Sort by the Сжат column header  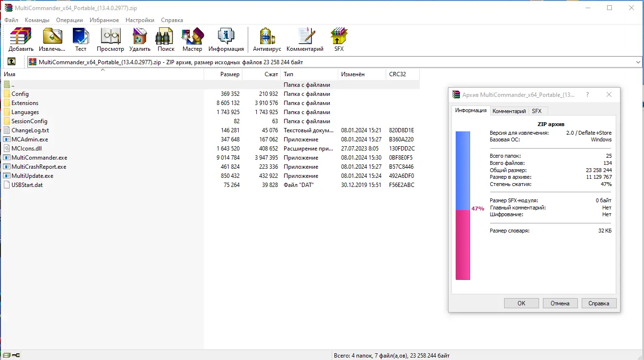(x=261, y=74)
